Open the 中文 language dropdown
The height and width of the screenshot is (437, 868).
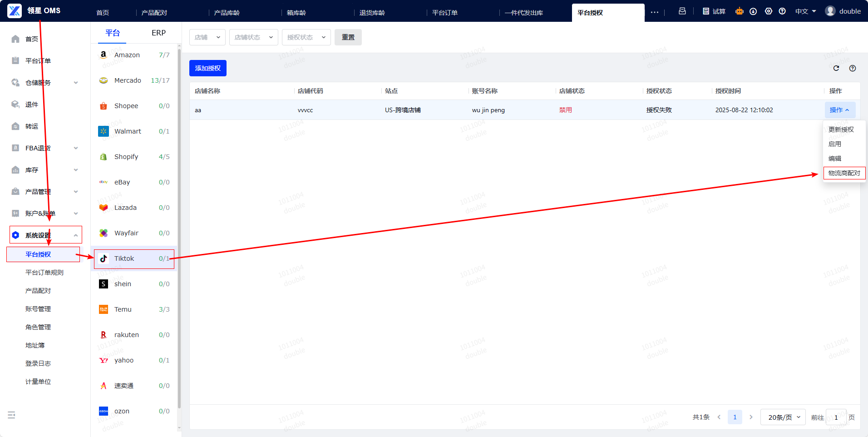[x=806, y=11]
